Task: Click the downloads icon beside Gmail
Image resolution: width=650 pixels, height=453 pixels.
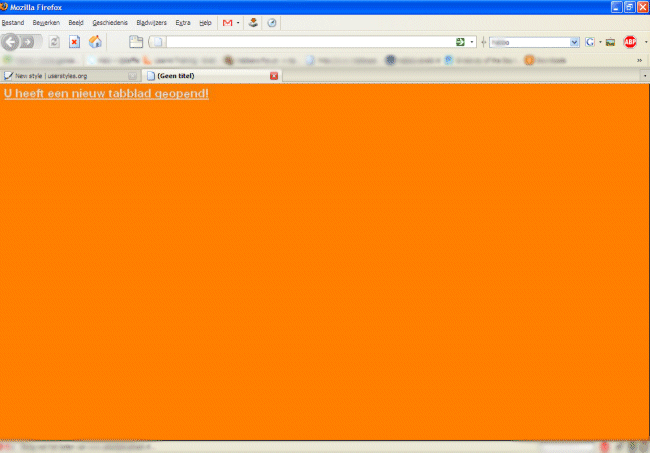Action: point(253,22)
